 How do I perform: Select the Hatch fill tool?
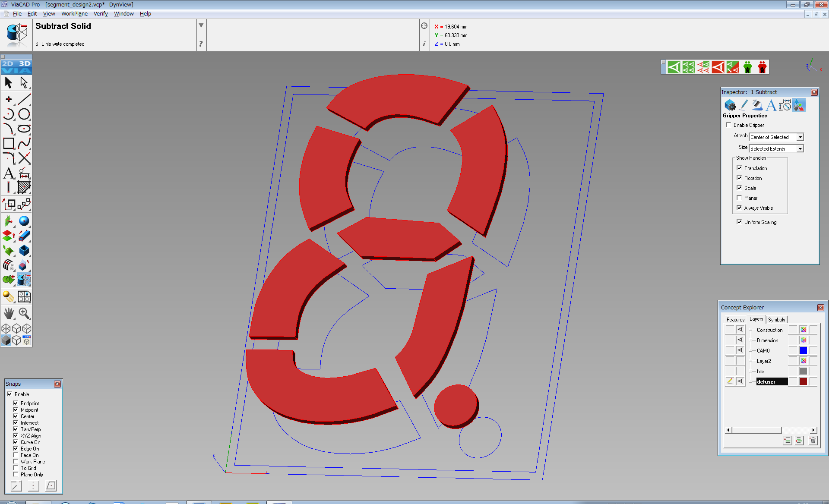24,187
